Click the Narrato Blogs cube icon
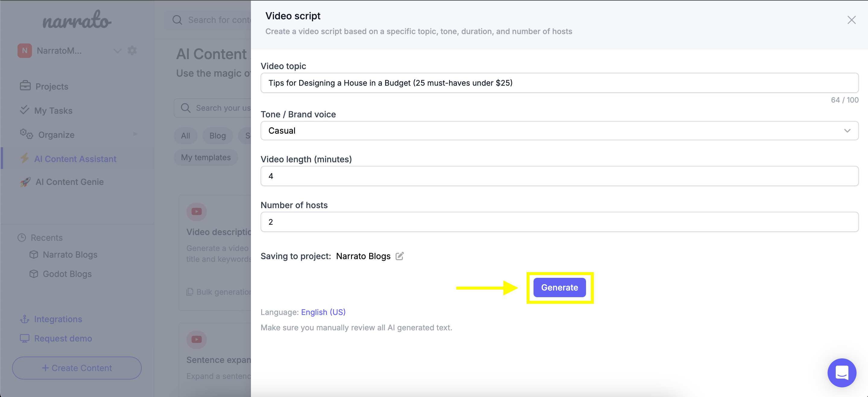Image resolution: width=868 pixels, height=397 pixels. (x=34, y=254)
